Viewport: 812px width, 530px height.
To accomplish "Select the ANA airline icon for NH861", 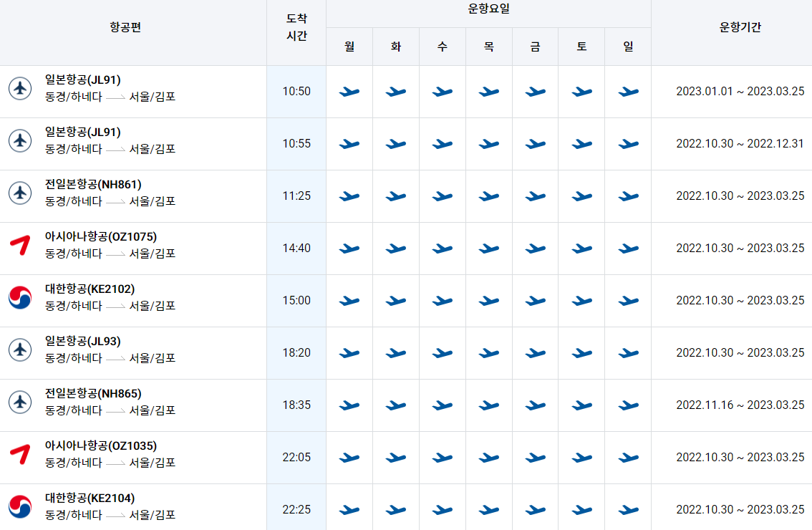I will click(21, 196).
